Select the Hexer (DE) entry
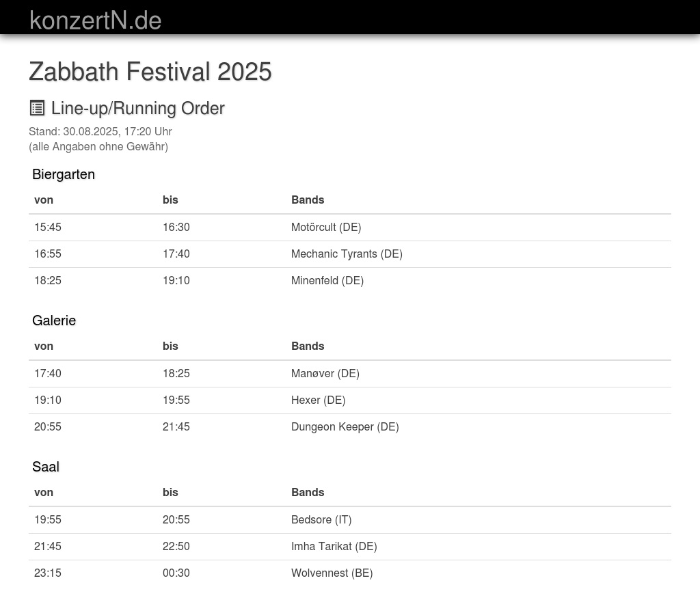 (319, 400)
